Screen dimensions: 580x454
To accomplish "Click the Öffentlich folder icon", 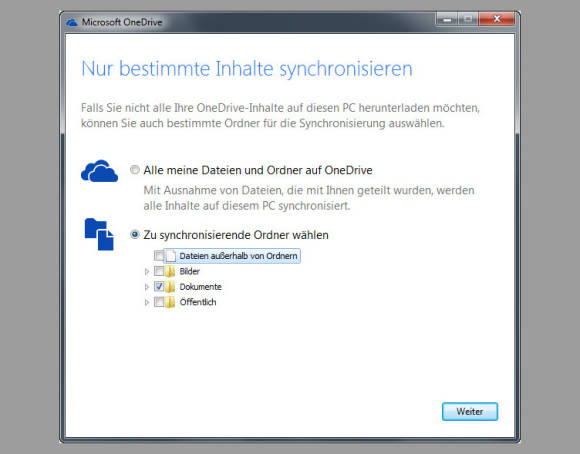I will click(170, 302).
